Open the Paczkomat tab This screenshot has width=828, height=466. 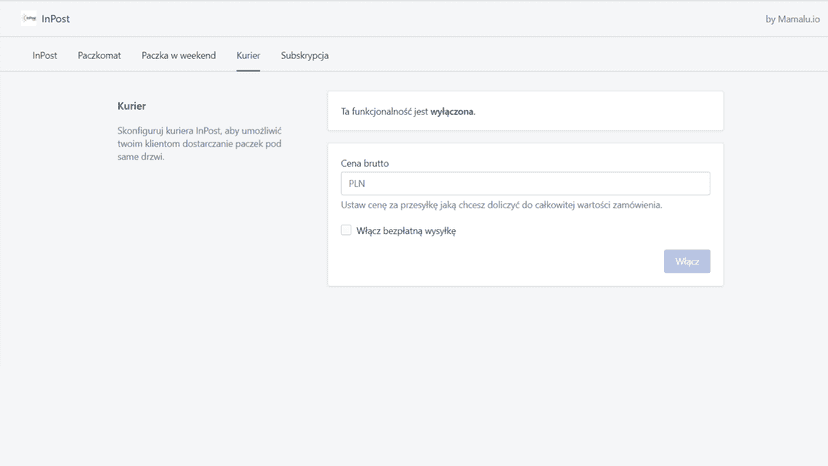99,55
